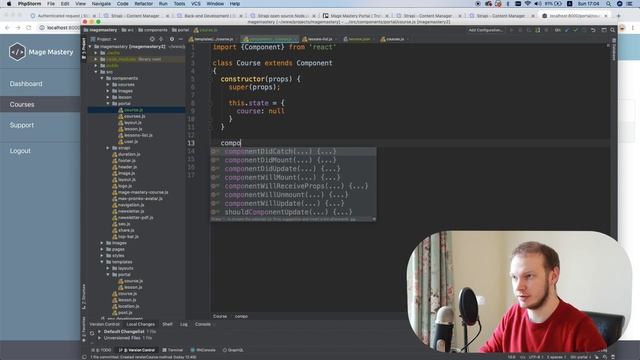Click the expand/collapse all icon in Project panel
Viewport: 640px width, 360px height.
161,39
